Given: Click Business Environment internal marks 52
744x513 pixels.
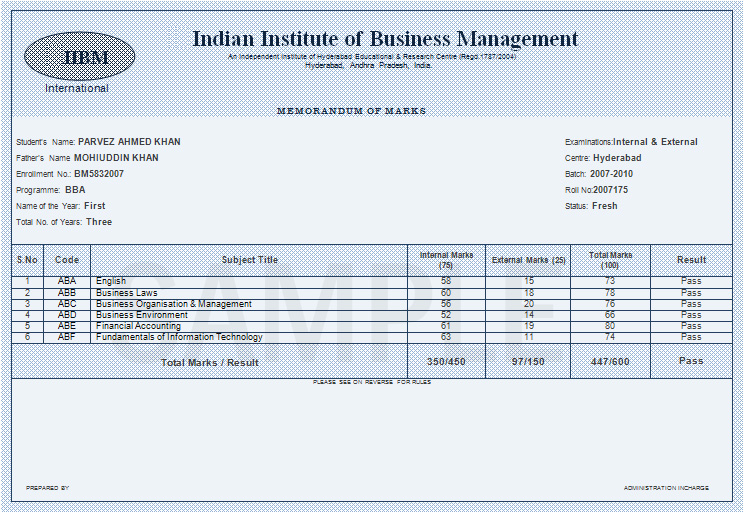Looking at the screenshot, I should pyautogui.click(x=446, y=315).
